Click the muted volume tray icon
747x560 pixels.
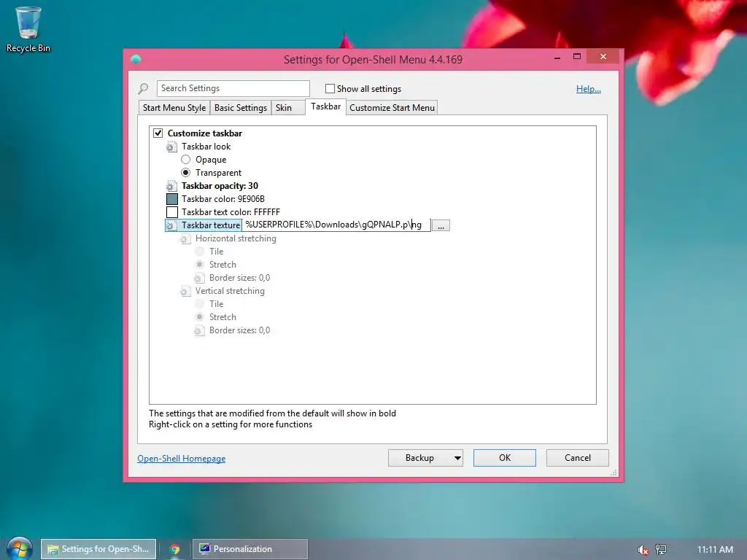(x=643, y=550)
